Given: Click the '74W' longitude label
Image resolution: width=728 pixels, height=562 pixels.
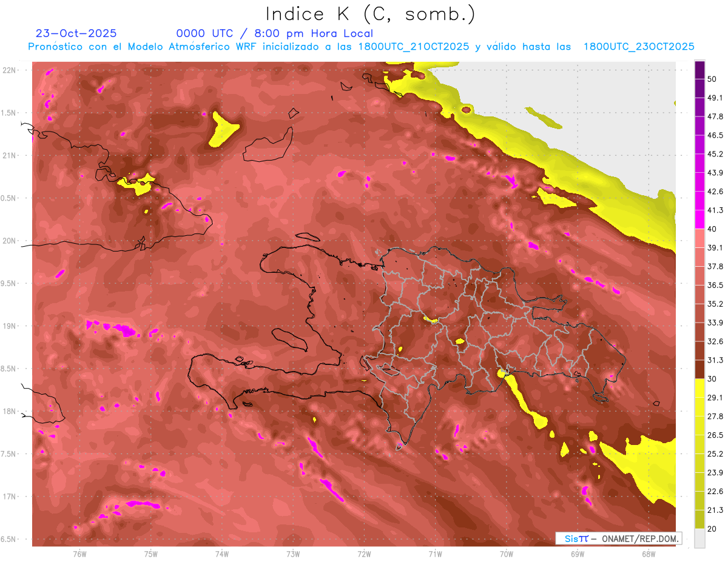Looking at the screenshot, I should [222, 554].
